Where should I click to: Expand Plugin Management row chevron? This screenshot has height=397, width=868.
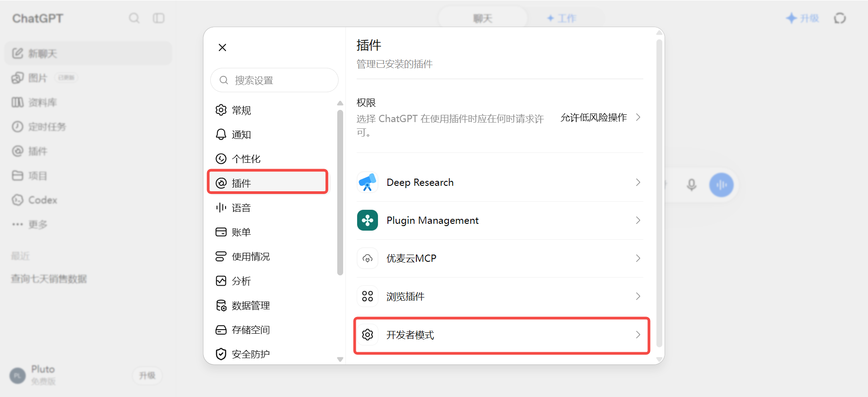[638, 220]
